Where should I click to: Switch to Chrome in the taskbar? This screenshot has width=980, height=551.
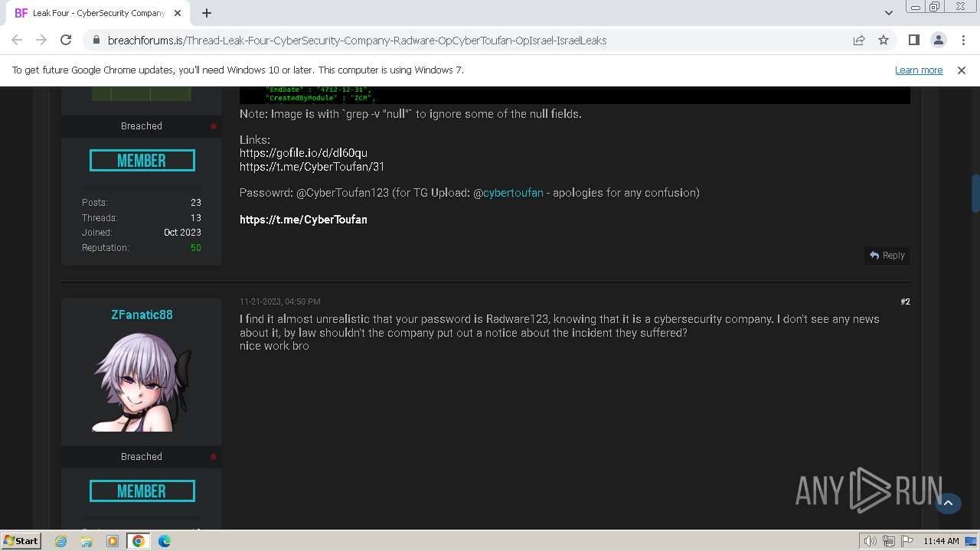coord(139,541)
